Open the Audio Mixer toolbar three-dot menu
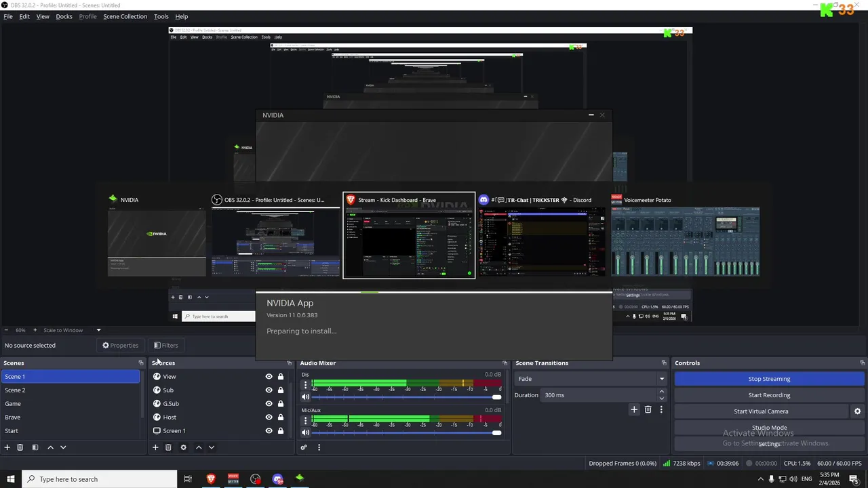This screenshot has width=868, height=488. [x=319, y=447]
